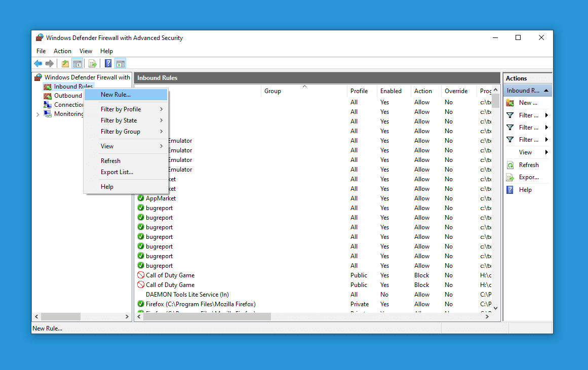Expand the View submenu arrow in Actions pane
The width and height of the screenshot is (588, 370).
(547, 152)
